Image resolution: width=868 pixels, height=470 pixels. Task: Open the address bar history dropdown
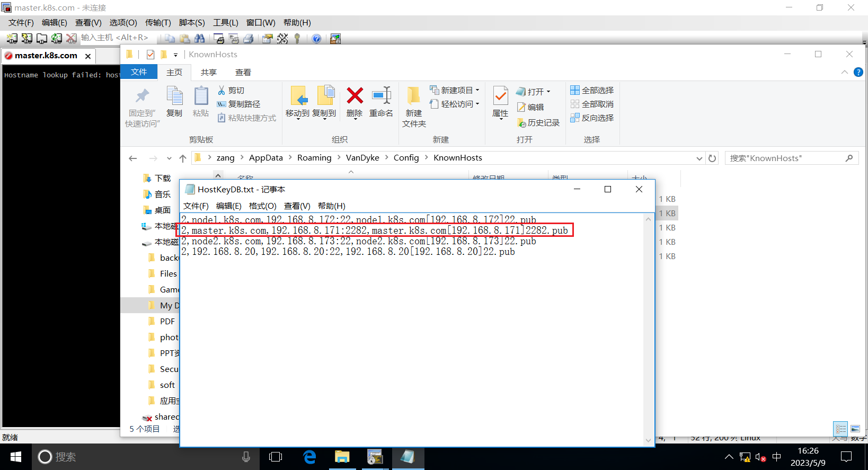(699, 158)
